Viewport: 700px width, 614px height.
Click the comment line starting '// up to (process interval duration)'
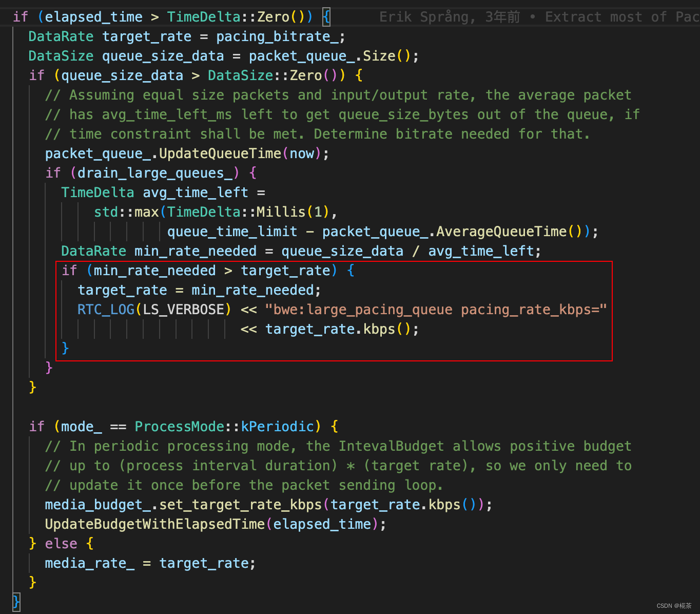[338, 466]
